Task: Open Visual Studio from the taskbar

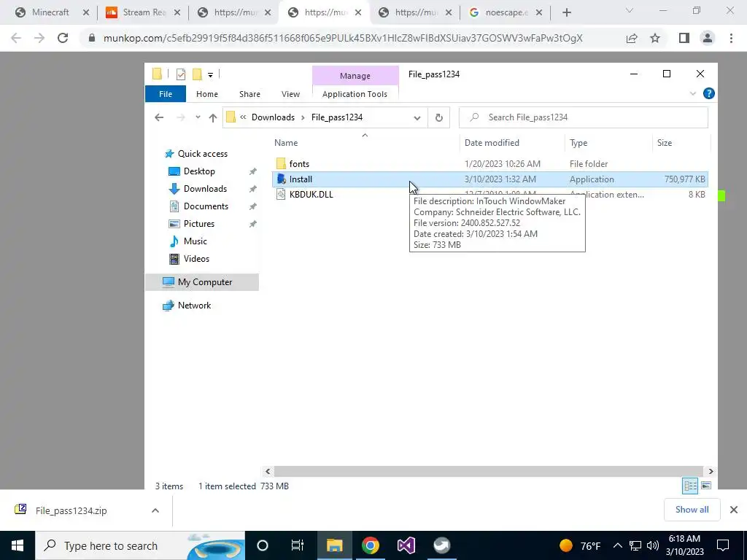Action: click(x=406, y=545)
